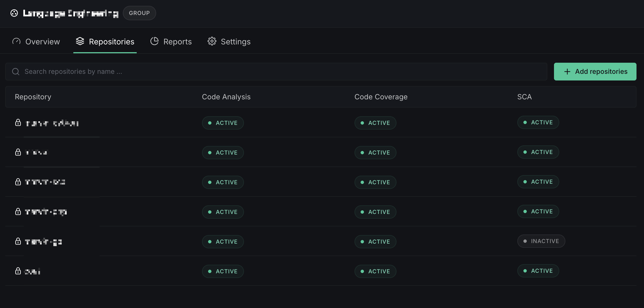Click the magnifier icon in search bar

[16, 72]
